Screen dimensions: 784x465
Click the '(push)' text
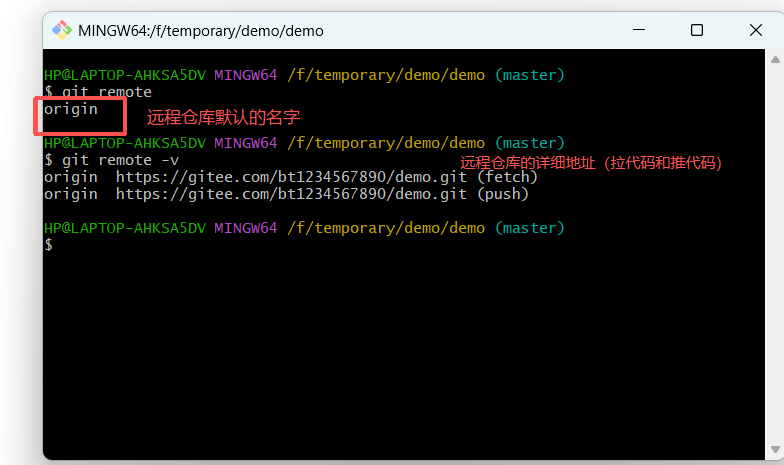click(x=502, y=194)
